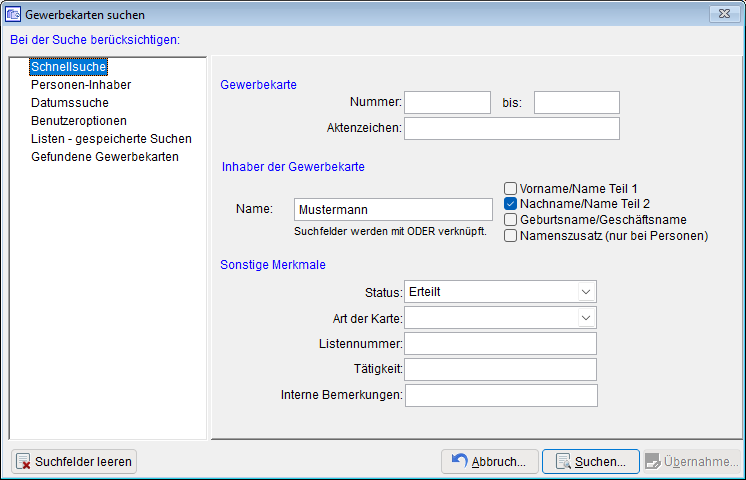Focus the Aktenzeichen text field
Screen dimensions: 746x480
tap(511, 128)
